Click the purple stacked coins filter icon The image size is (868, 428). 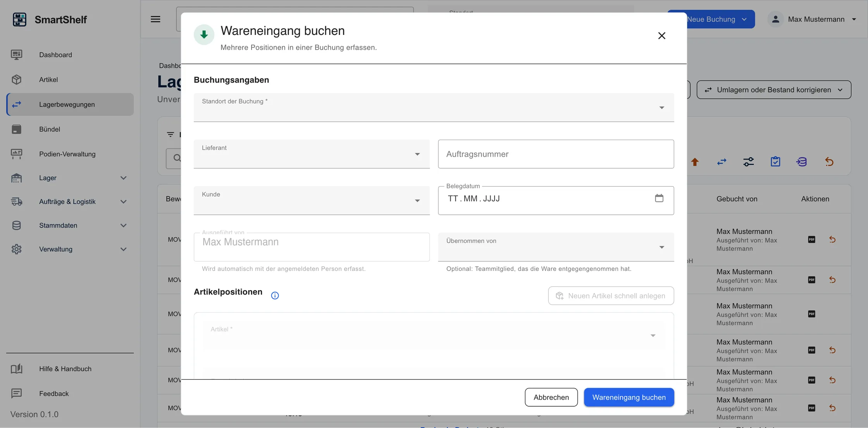pyautogui.click(x=802, y=162)
